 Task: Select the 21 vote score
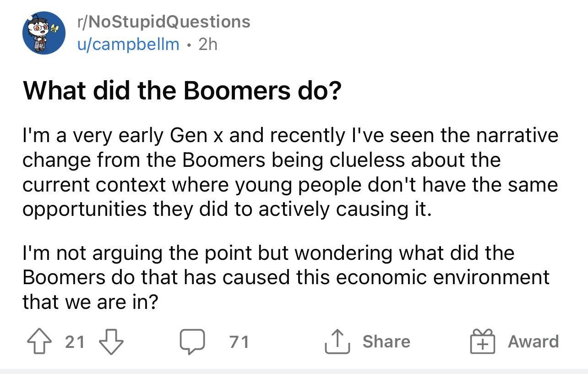click(75, 341)
